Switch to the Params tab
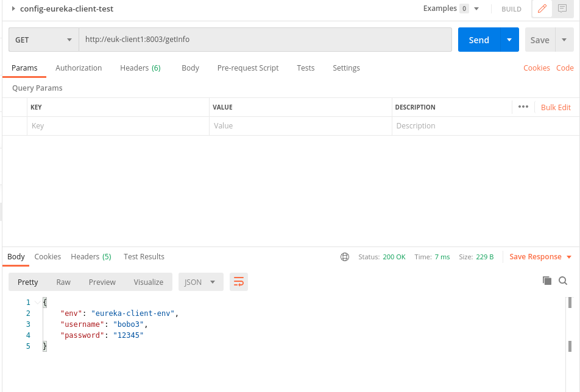580x392 pixels. point(24,68)
